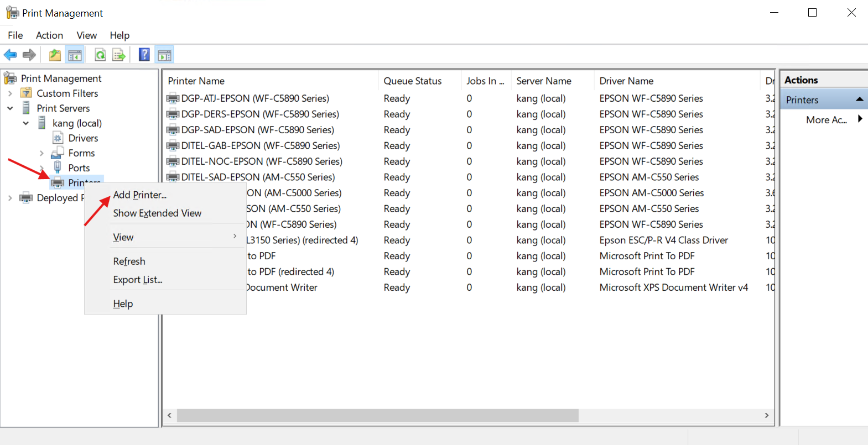Open More Actions in Actions pane

(x=826, y=120)
